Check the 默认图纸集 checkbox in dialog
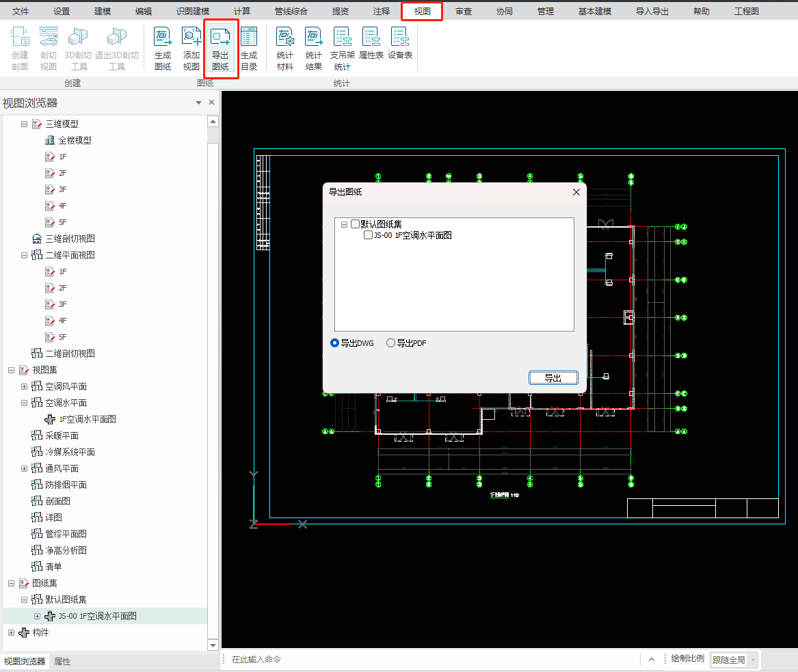Screen dimensions: 798x672 click(x=355, y=224)
